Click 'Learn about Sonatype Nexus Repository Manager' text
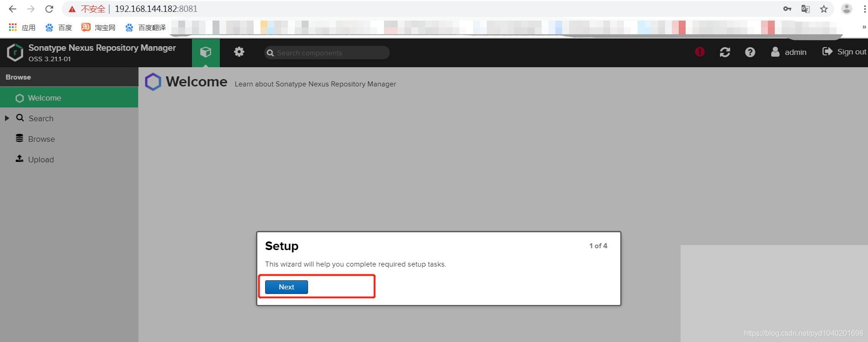This screenshot has height=342, width=868. pos(315,84)
